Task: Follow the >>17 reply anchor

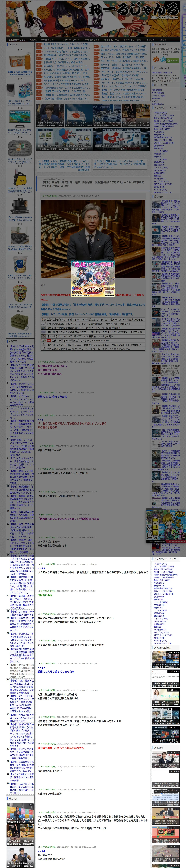Action: pyautogui.click(x=41, y=667)
